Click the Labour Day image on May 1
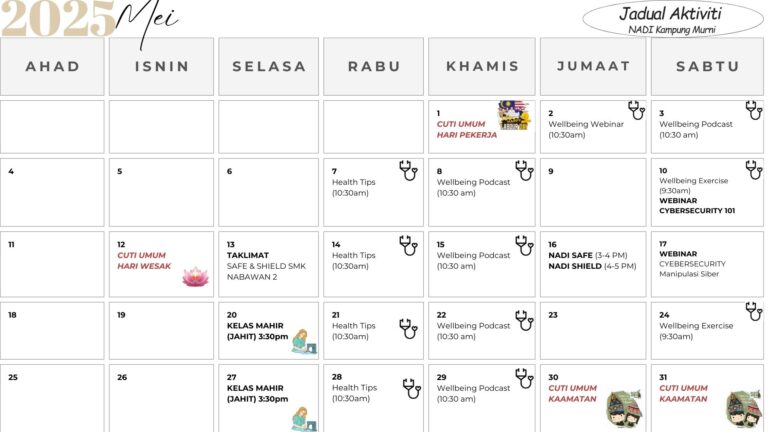This screenshot has height=432, width=768. pos(514,116)
